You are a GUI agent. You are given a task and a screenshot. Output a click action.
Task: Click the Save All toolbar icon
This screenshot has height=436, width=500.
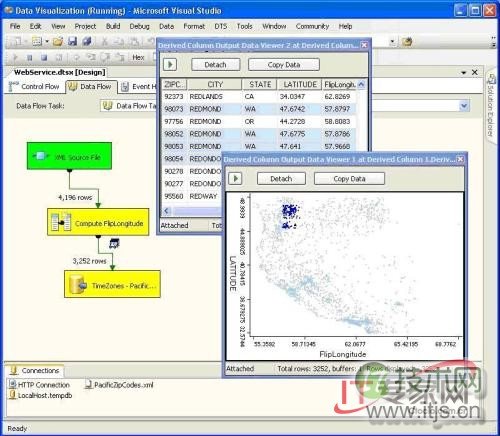pyautogui.click(x=87, y=41)
